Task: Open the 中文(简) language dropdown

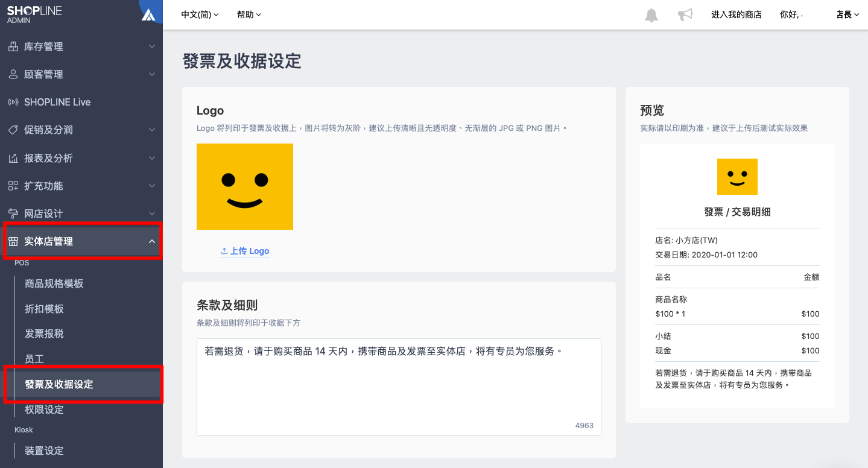Action: [x=200, y=14]
